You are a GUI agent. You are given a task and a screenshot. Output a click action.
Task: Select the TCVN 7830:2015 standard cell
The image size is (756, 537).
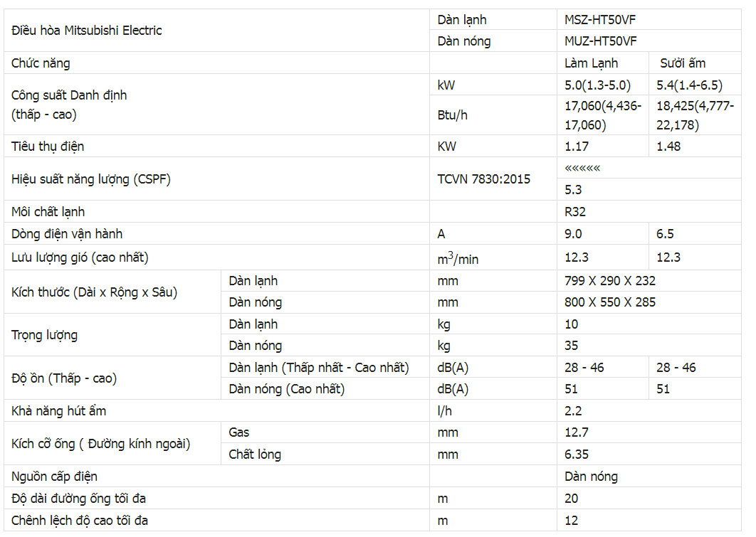(x=483, y=179)
